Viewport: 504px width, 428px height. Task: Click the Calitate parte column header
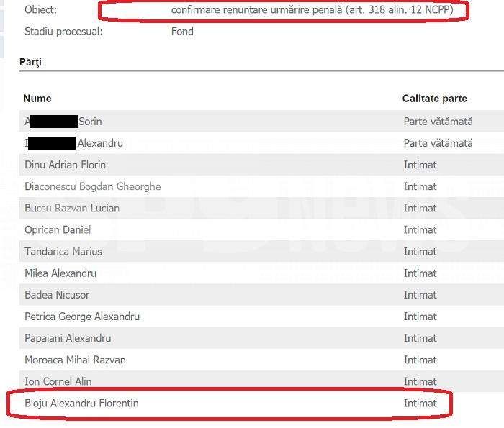coord(434,99)
